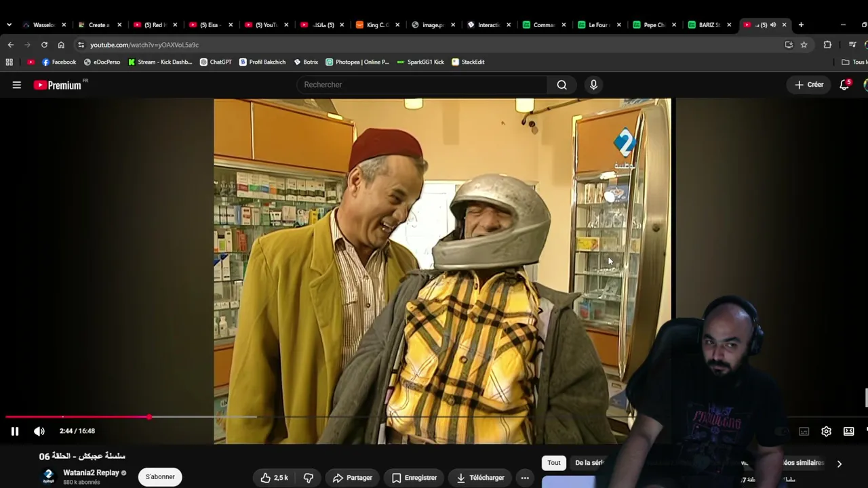Image resolution: width=868 pixels, height=488 pixels.
Task: Select the De la série filter chip
Action: 589,463
